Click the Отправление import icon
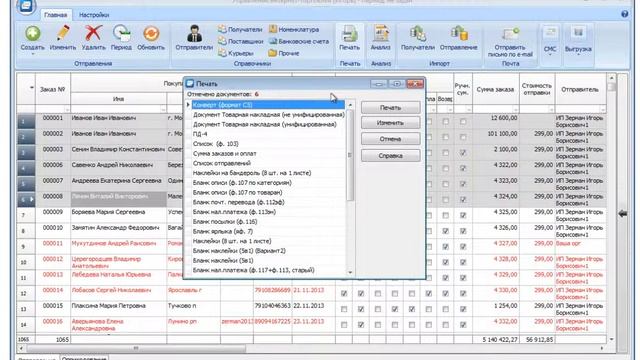 [x=459, y=33]
